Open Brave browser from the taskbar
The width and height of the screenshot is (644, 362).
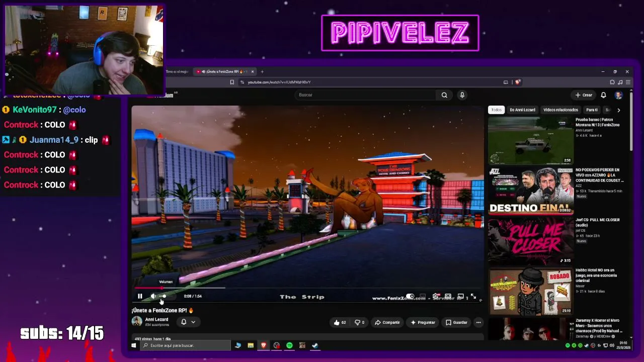(263, 345)
